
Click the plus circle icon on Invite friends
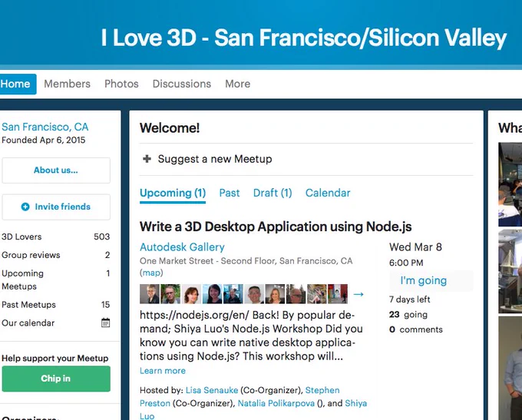25,207
